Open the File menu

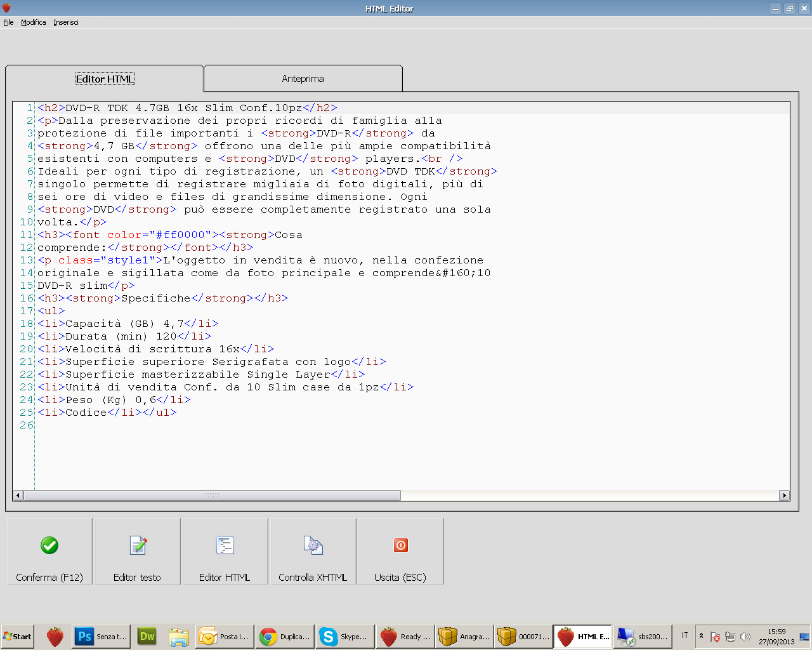coord(8,22)
